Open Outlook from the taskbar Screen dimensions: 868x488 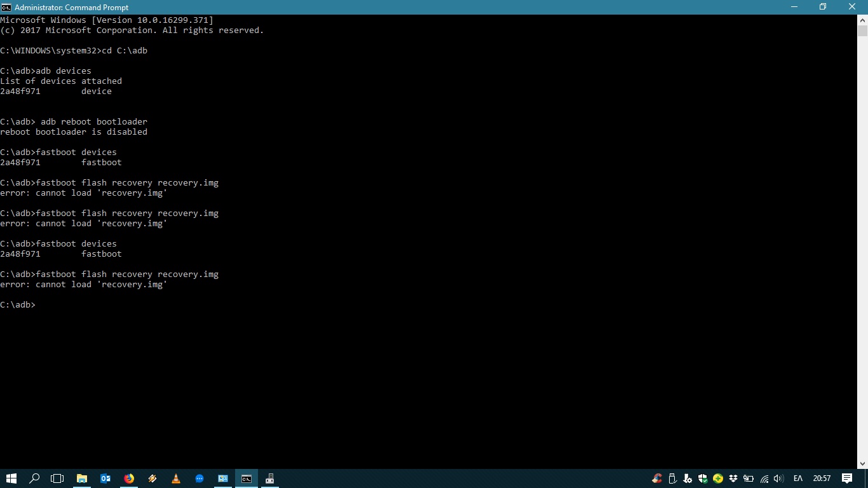[105, 478]
